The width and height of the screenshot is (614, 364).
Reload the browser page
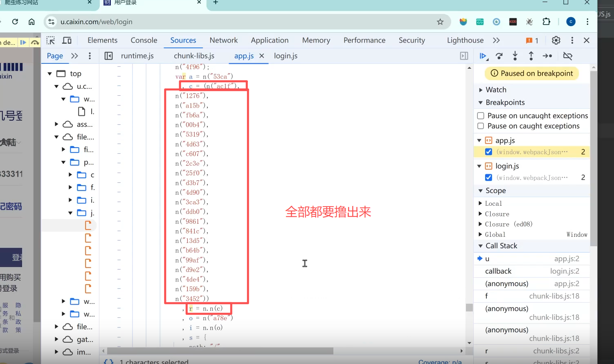pos(15,22)
